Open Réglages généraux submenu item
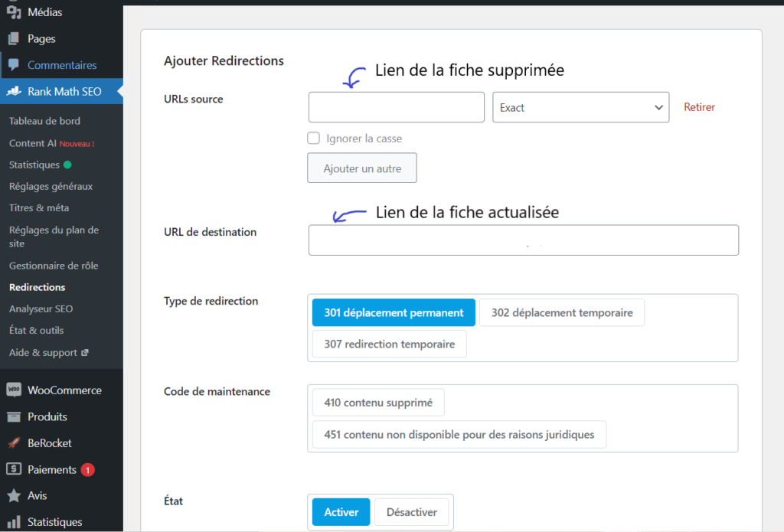The height and width of the screenshot is (532, 784). (51, 186)
